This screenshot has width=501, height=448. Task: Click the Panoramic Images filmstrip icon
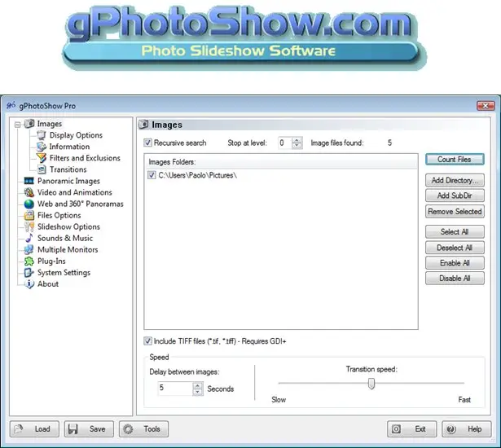[29, 181]
